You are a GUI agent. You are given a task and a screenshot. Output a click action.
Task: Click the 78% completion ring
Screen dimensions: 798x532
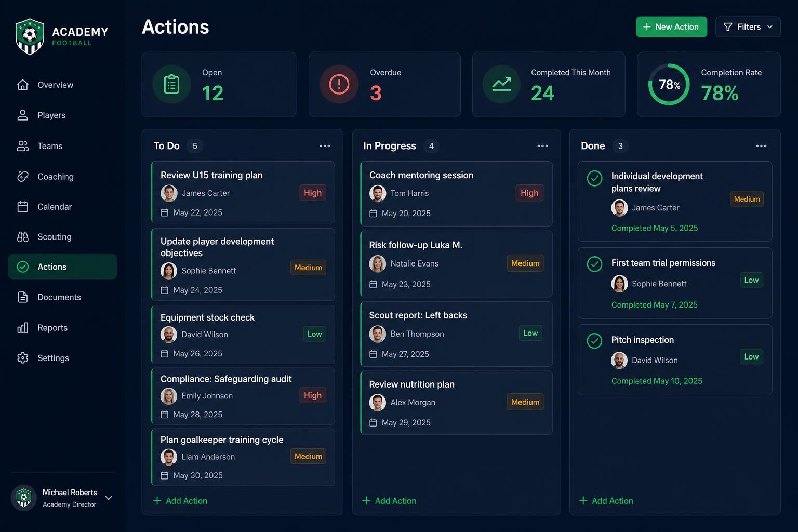(669, 84)
